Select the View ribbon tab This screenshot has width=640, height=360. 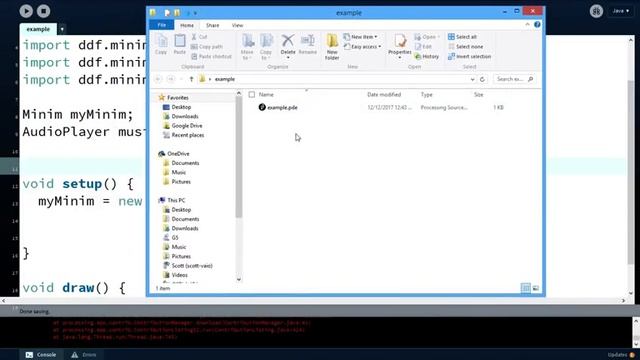(237, 25)
